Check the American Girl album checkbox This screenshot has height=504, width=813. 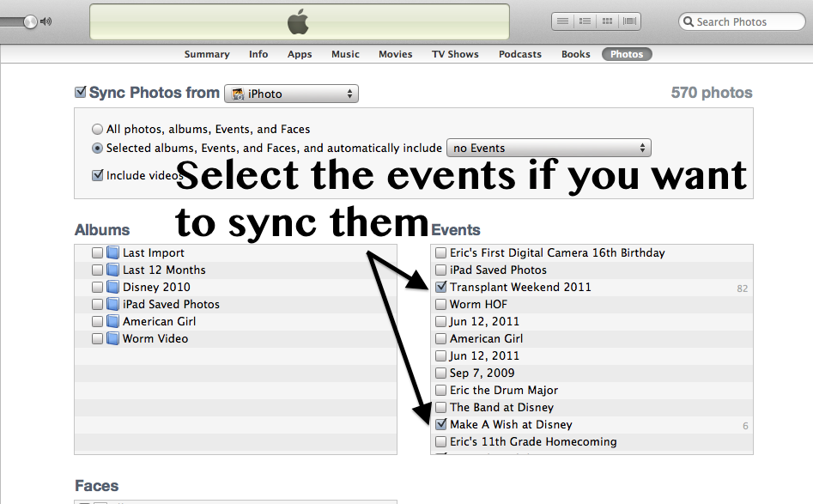coord(97,321)
